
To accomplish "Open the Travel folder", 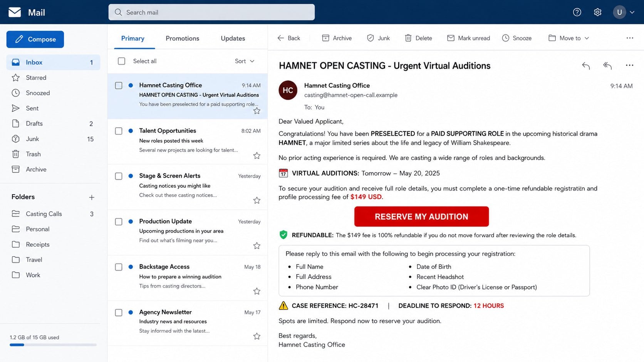I will (53, 260).
